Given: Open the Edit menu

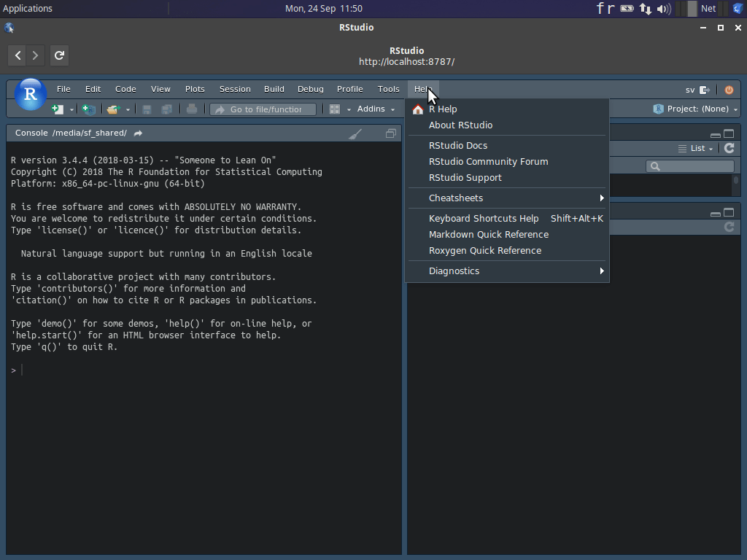Looking at the screenshot, I should (x=93, y=89).
